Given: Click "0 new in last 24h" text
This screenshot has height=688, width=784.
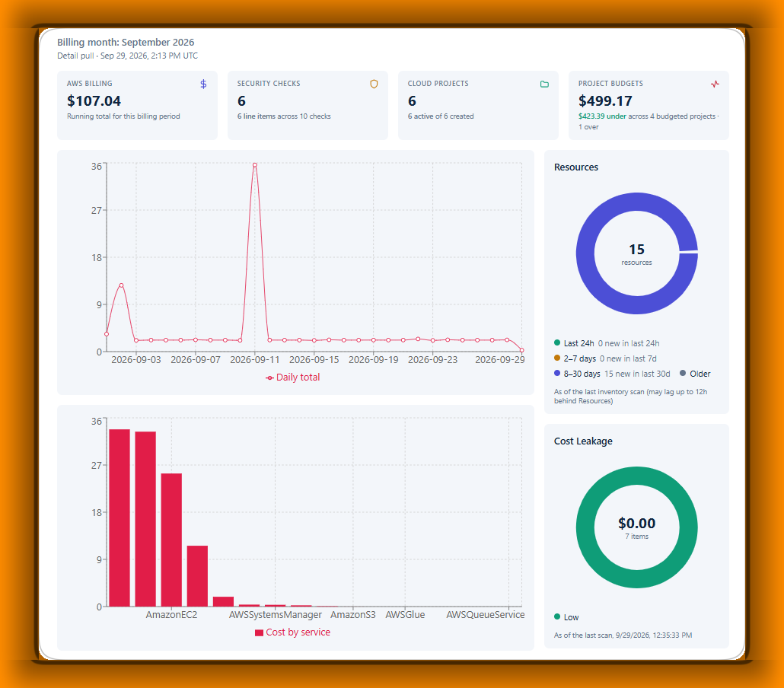Looking at the screenshot, I should pyautogui.click(x=629, y=343).
